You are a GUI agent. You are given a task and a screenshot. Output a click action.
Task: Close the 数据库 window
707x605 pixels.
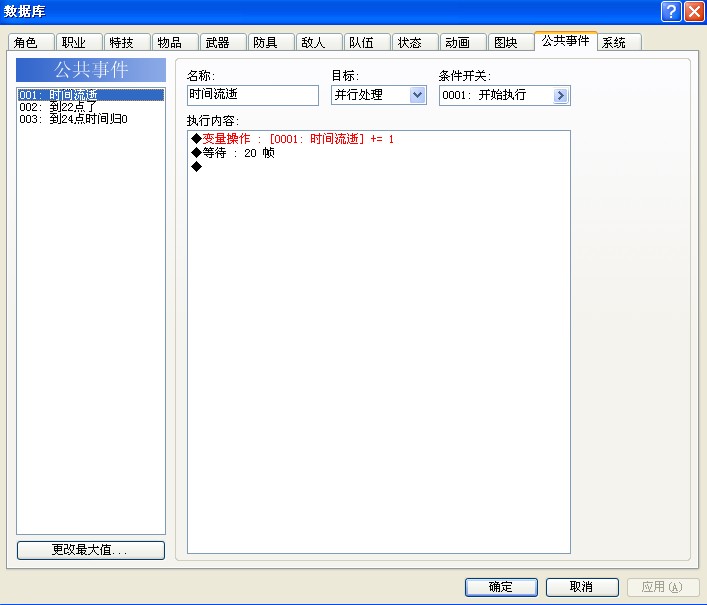[x=694, y=11]
